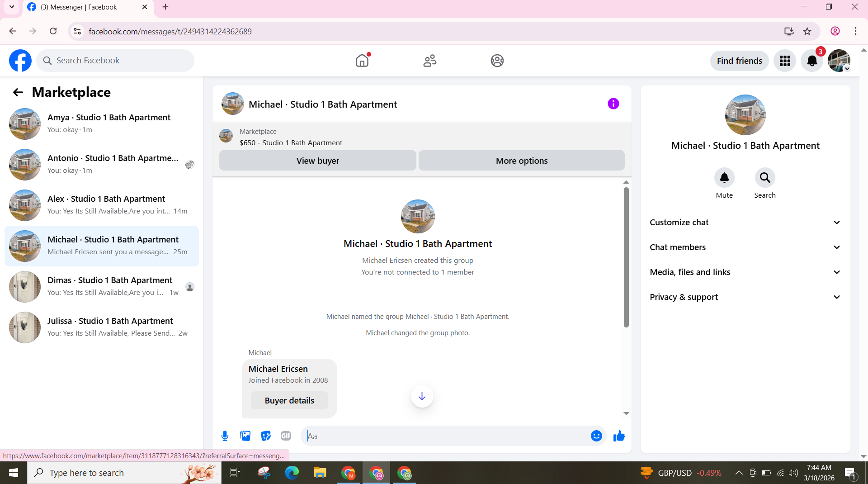Choose a GIF icon
The height and width of the screenshot is (484, 868).
pyautogui.click(x=286, y=436)
